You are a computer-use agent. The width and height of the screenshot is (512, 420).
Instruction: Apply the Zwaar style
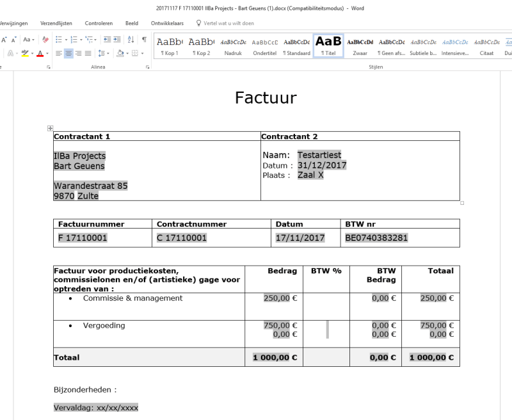360,46
